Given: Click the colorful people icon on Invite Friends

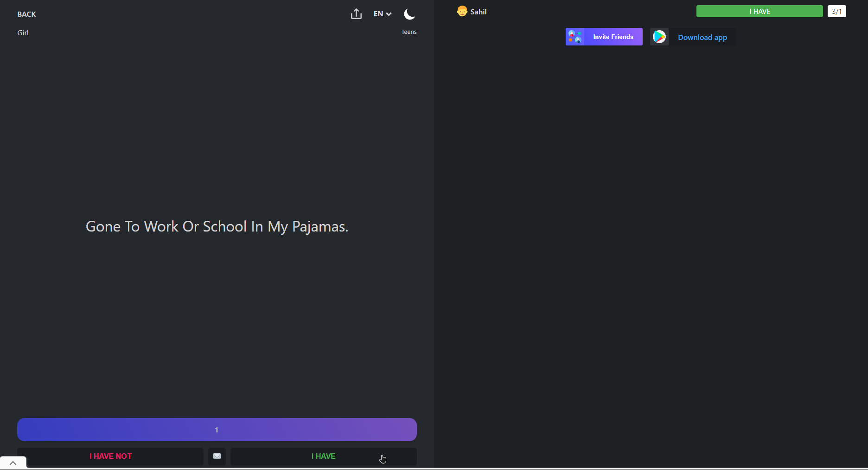Looking at the screenshot, I should click(x=575, y=37).
